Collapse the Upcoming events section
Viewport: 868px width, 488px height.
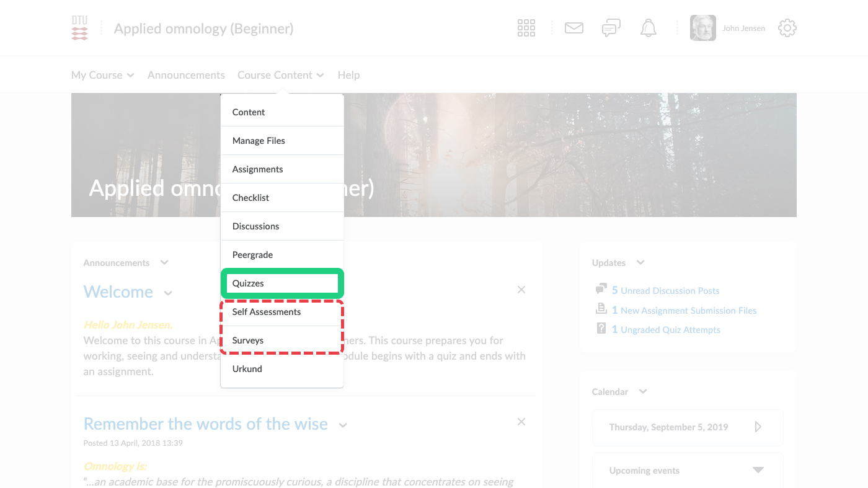pyautogui.click(x=758, y=470)
